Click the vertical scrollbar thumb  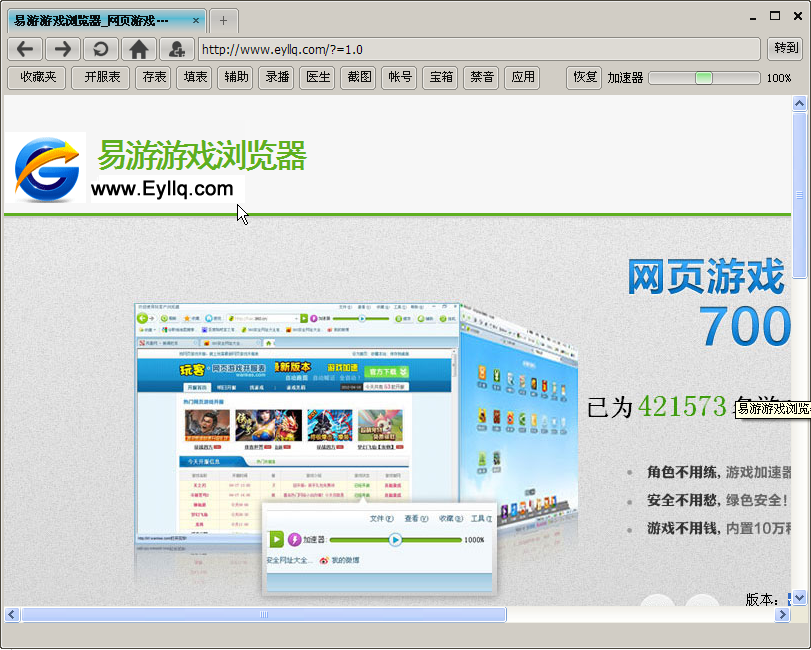[799, 195]
